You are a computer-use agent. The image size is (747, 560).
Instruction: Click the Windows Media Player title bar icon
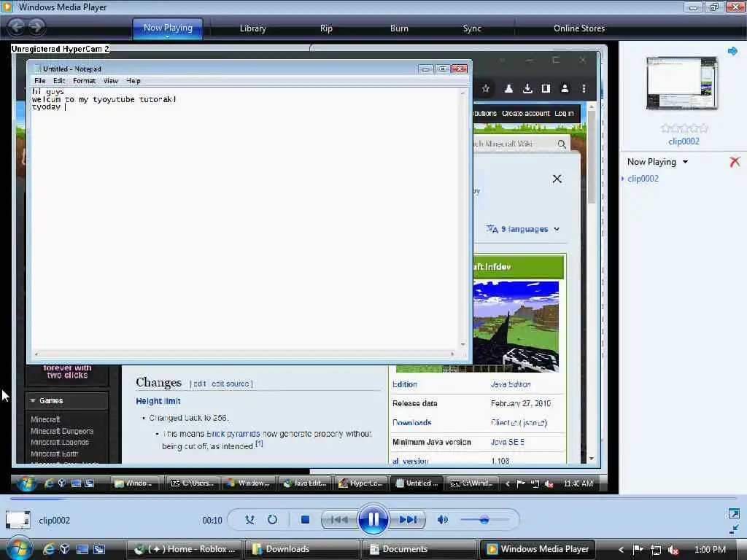(x=7, y=7)
